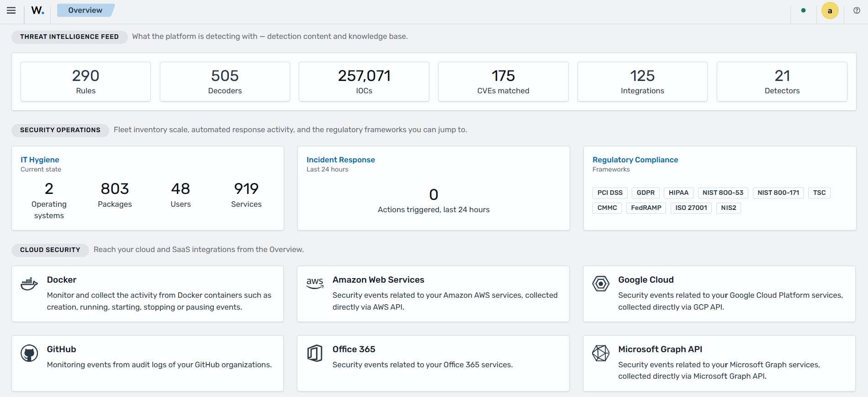
Task: Open the Regulatory Compliance link
Action: 635,160
